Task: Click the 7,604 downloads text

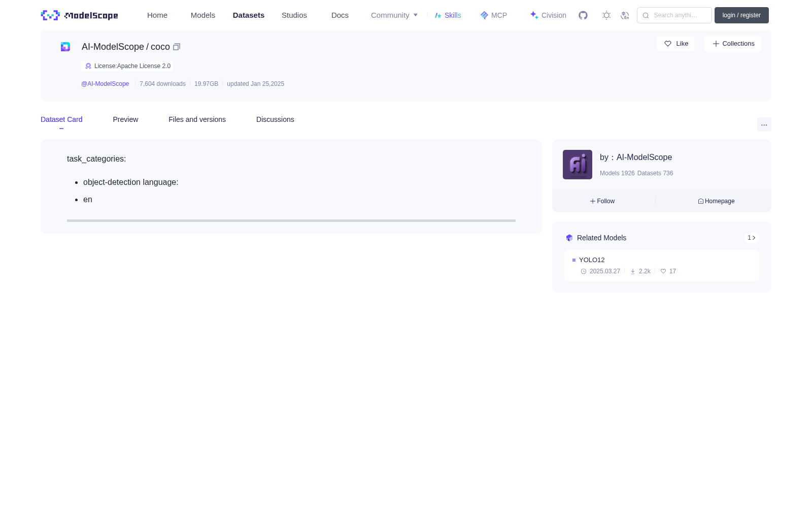Action: coord(162,84)
